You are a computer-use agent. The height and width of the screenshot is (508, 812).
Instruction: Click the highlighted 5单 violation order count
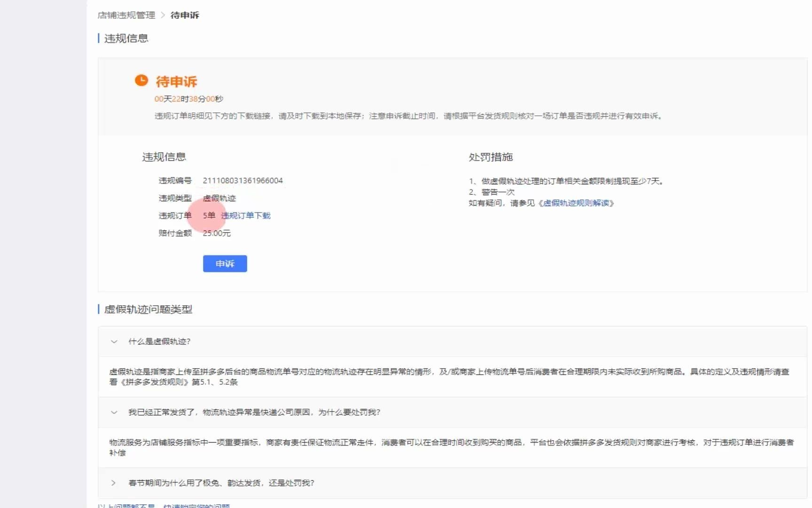[209, 216]
